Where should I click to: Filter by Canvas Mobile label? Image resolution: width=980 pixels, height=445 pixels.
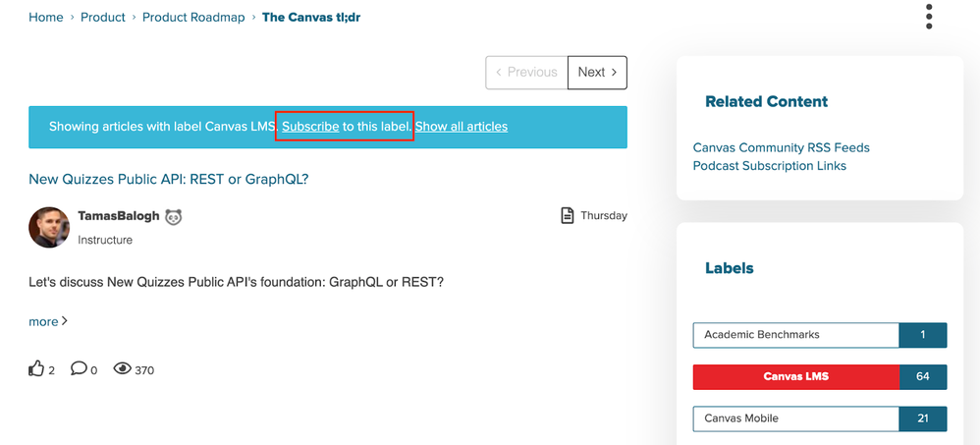pos(820,418)
